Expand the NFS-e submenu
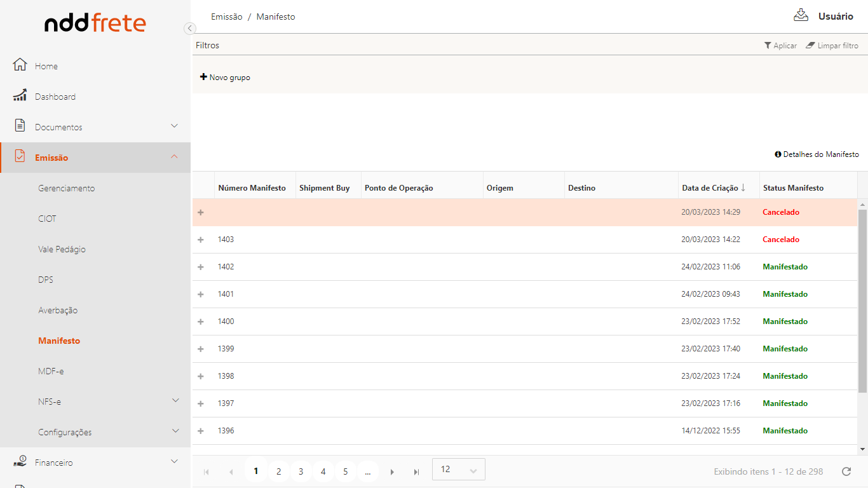Viewport: 868px width, 488px height. [x=175, y=400]
